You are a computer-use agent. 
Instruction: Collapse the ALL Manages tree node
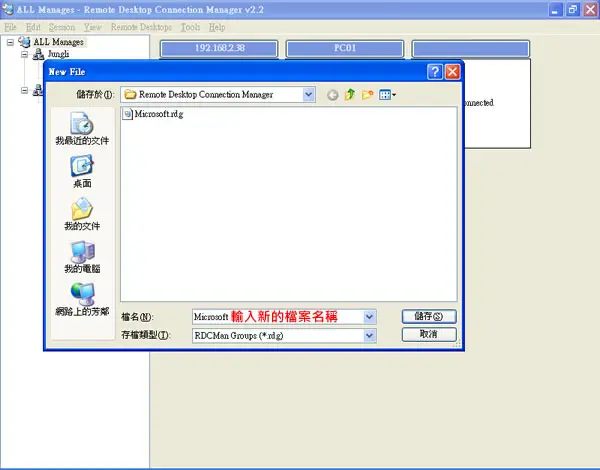[10, 42]
